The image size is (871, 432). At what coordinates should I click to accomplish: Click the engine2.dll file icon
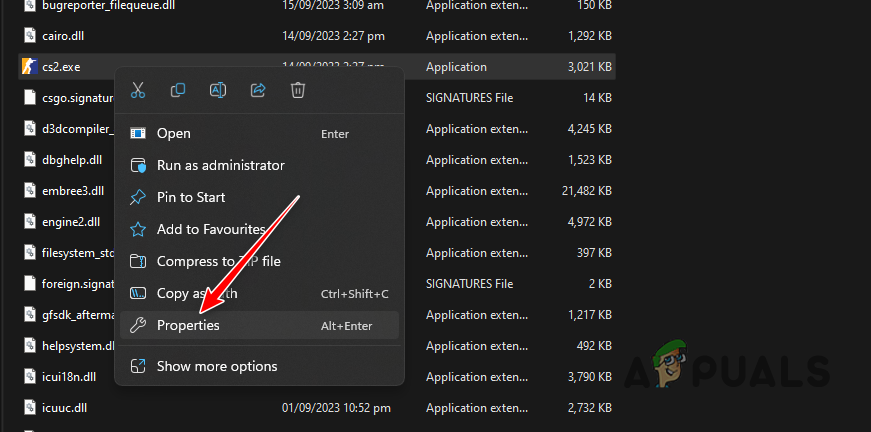[x=29, y=222]
